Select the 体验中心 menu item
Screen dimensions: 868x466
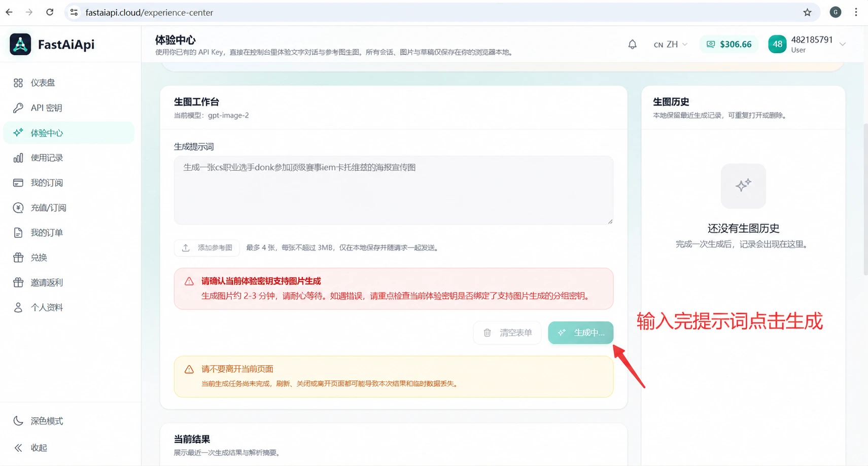tap(68, 133)
